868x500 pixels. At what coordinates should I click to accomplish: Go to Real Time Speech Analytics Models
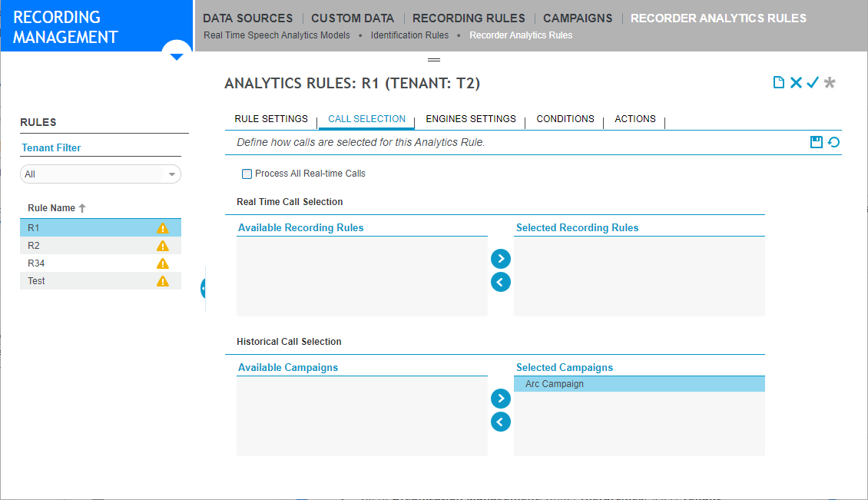tap(277, 35)
